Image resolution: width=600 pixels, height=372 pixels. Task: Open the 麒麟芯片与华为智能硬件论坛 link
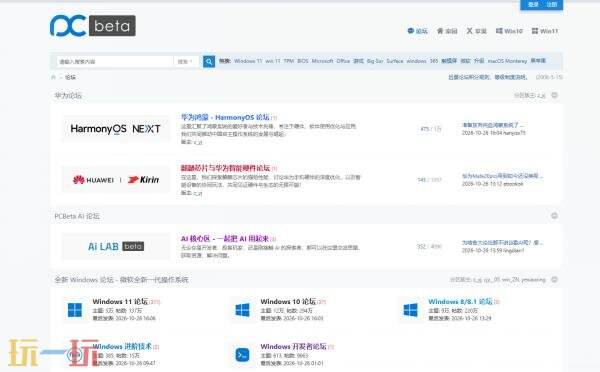coord(225,168)
